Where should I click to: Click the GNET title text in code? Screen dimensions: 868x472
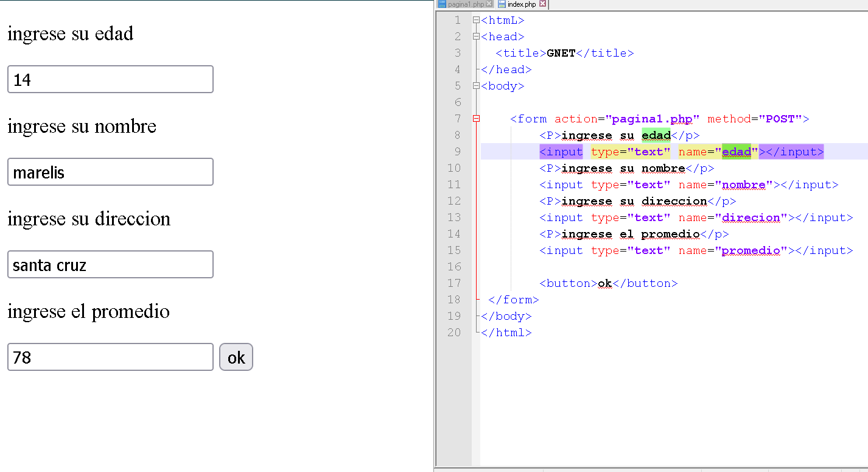point(561,53)
